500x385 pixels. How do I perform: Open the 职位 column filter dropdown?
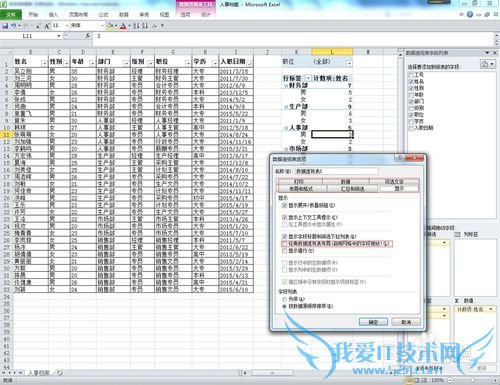pos(188,63)
